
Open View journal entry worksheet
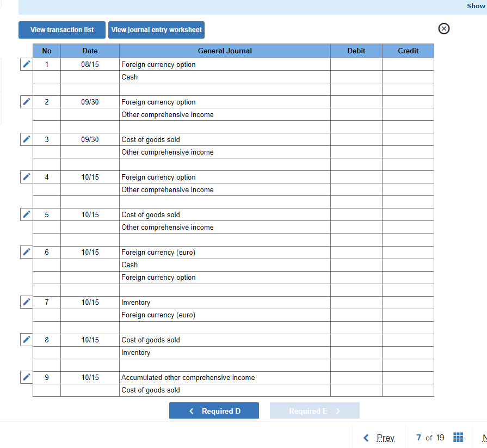[157, 30]
